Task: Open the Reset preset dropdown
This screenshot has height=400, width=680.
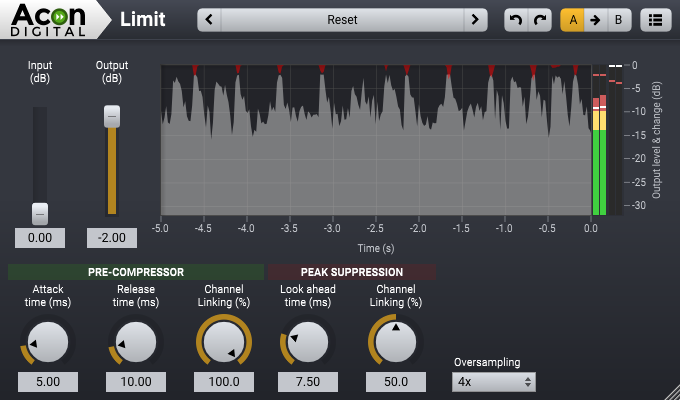Action: pos(342,19)
